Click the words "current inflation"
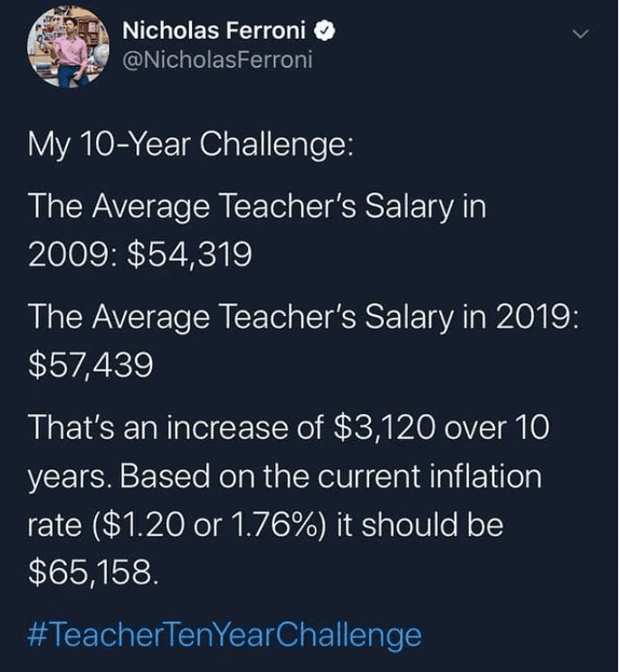Screen dimensions: 619x672 pyautogui.click(x=427, y=477)
